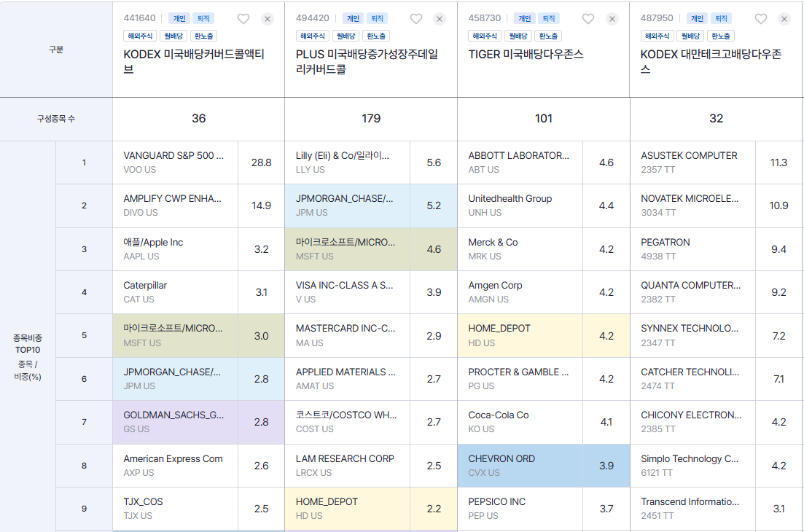Click 퇴직 tag under code 494420

click(x=377, y=18)
